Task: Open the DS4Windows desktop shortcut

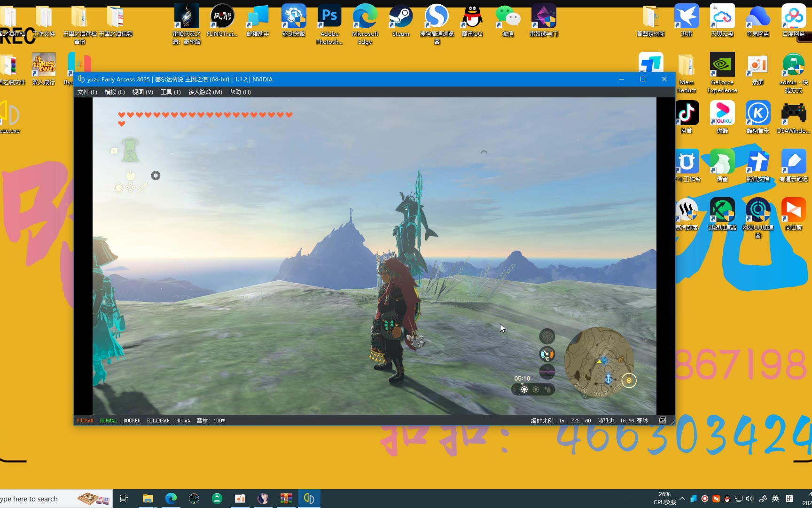Action: 794,117
